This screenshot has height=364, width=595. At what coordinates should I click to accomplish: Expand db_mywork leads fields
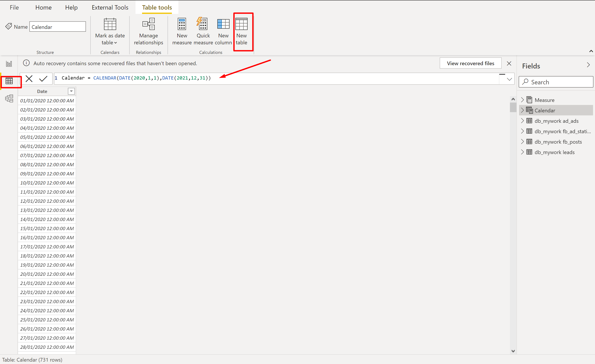pos(523,152)
